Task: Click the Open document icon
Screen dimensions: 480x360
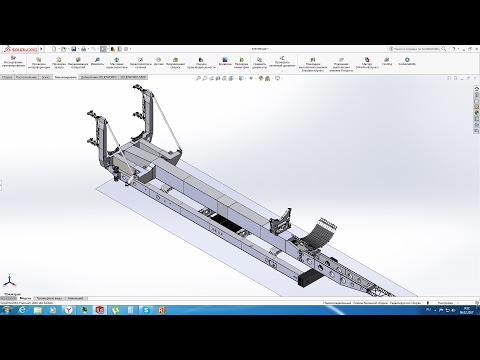Action: [63, 49]
